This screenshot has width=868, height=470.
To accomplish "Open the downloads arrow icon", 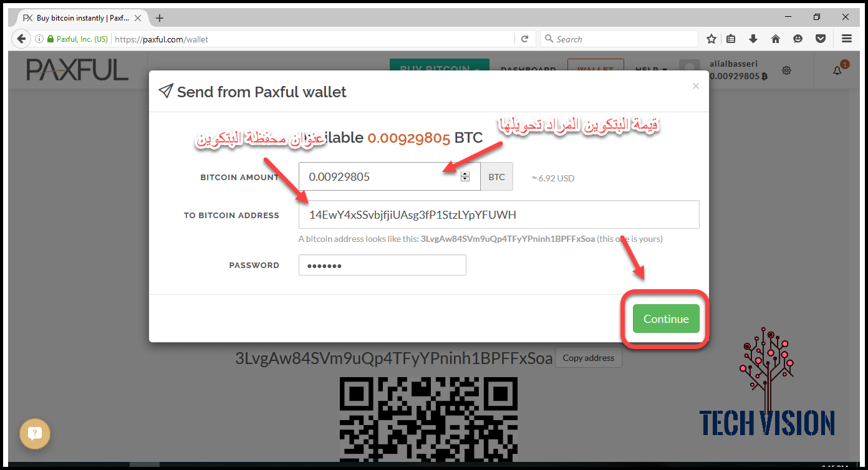I will pos(753,39).
